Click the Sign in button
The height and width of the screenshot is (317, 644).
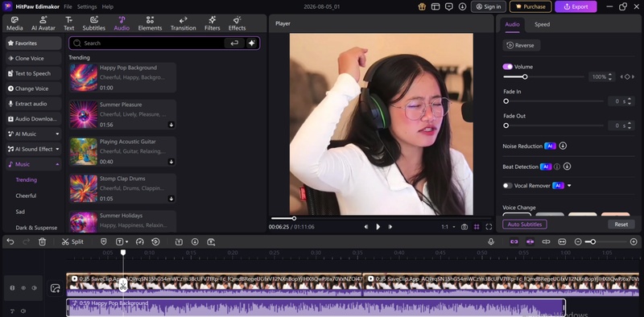(489, 6)
